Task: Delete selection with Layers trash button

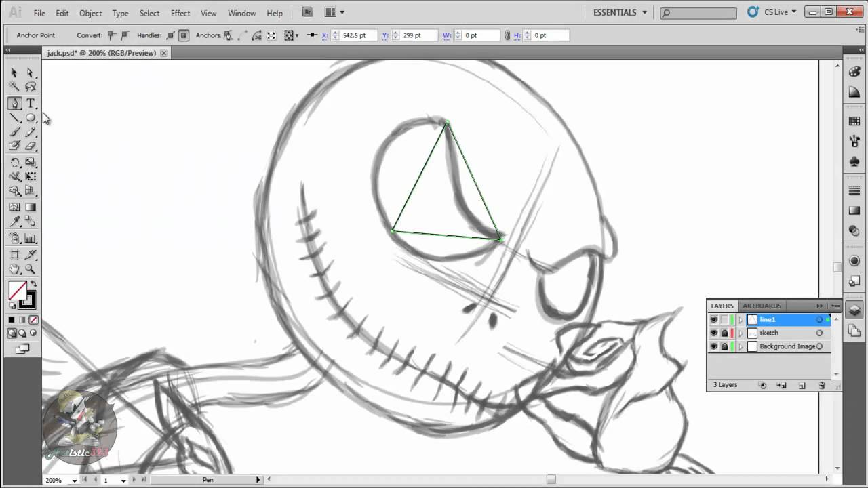Action: pos(821,385)
